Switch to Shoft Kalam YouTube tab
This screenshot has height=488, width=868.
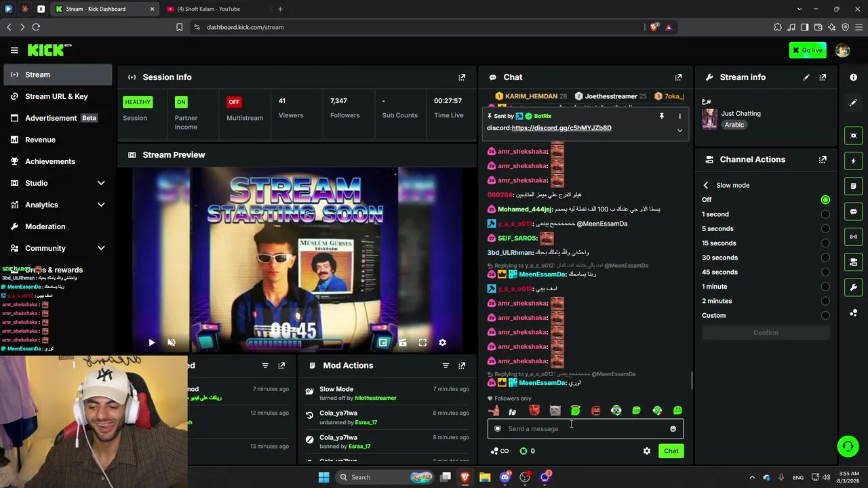pos(214,9)
